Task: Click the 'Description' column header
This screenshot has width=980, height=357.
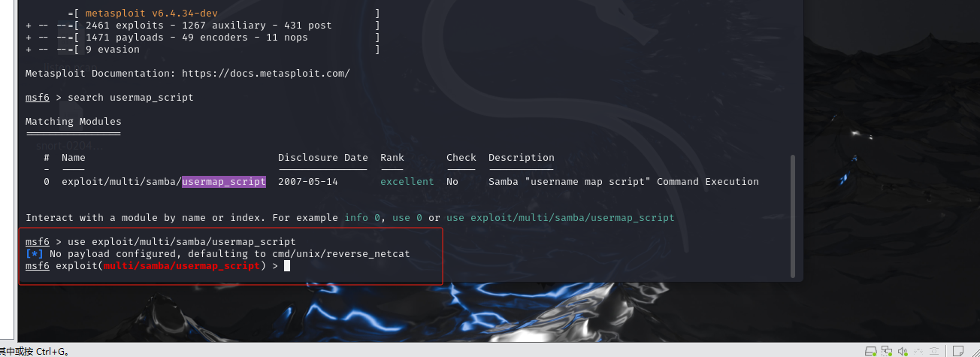Action: click(x=522, y=158)
